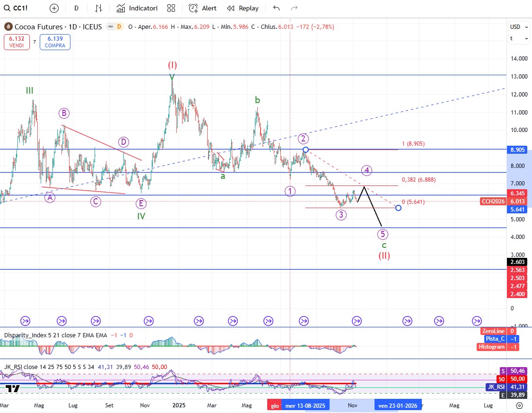This screenshot has height=413, width=532.
Task: Click the TradingView logo in the chart
Action: tap(13, 389)
